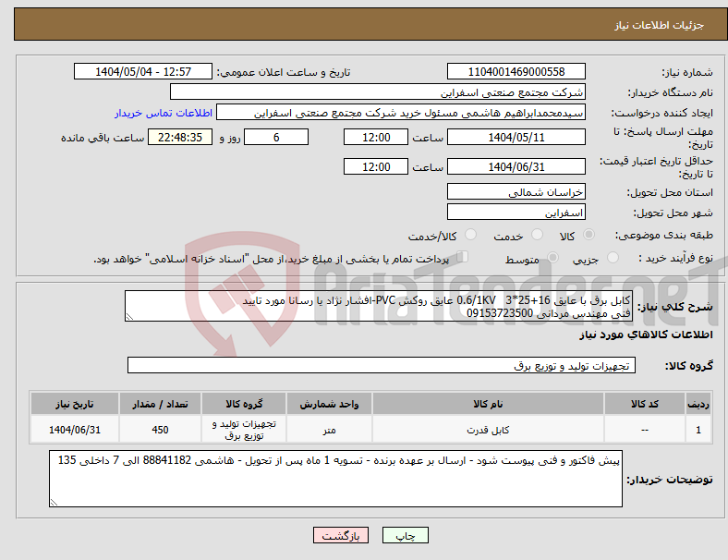728x560 pixels.
Task: Click the need date cell 1404/06/31 in table
Action: (x=75, y=430)
